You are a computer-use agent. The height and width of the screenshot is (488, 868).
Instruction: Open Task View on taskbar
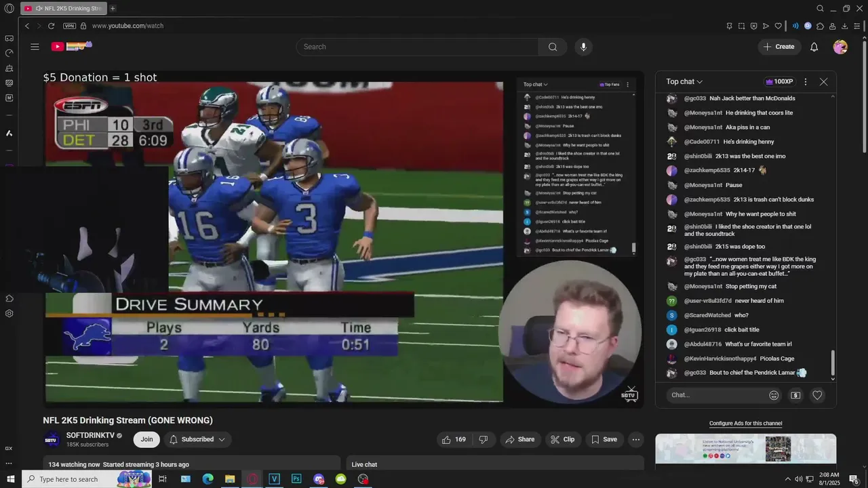[163, 479]
